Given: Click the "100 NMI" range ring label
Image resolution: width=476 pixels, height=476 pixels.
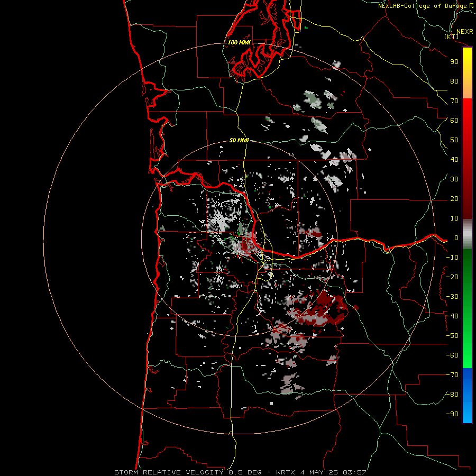Looking at the screenshot, I should [x=239, y=42].
